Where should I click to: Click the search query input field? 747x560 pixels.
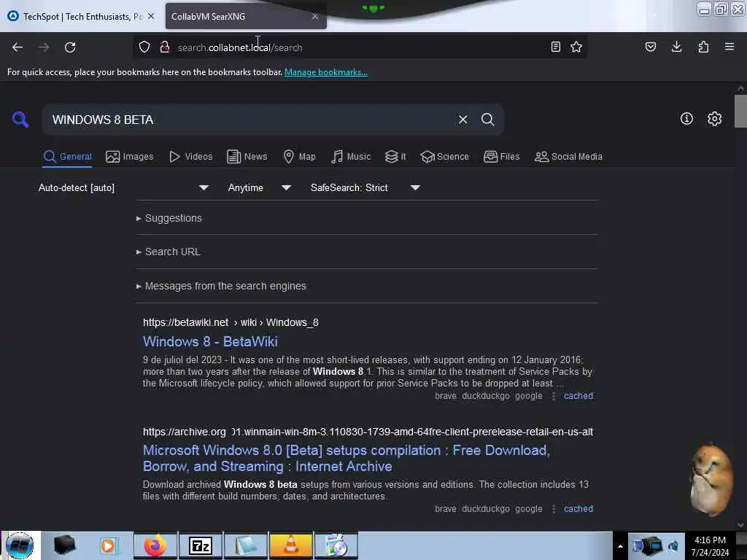tap(250, 120)
